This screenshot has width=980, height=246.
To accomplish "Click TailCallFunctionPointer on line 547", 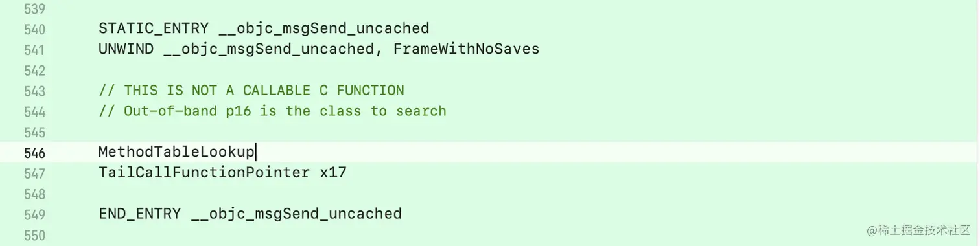I will 204,173.
